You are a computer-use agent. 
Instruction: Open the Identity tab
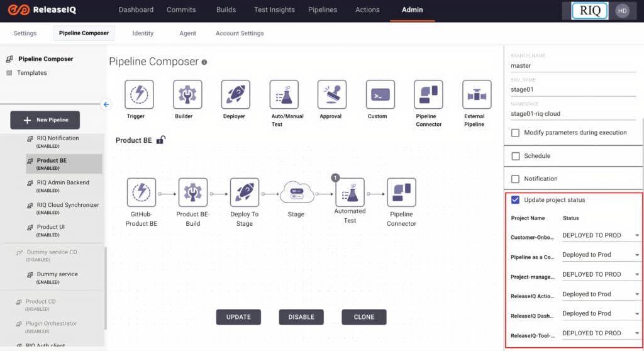tap(143, 33)
